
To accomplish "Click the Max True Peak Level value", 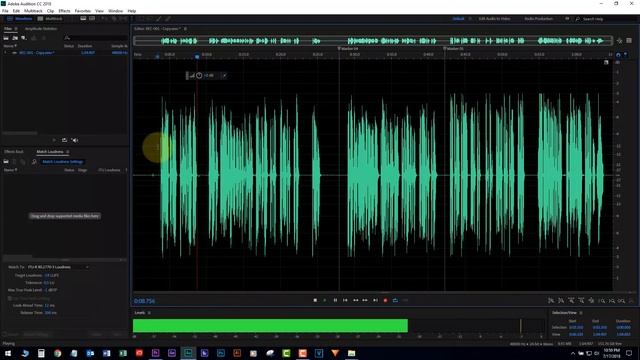I will pos(51,290).
